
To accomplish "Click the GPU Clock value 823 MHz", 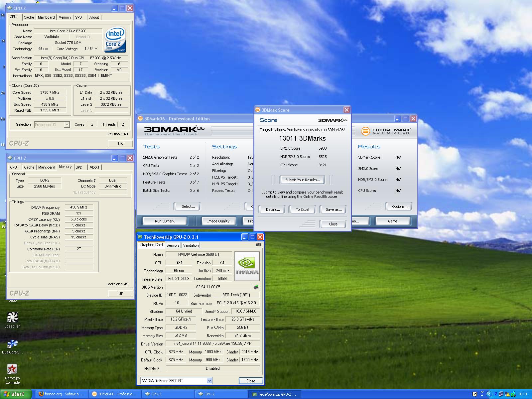I will 176,352.
